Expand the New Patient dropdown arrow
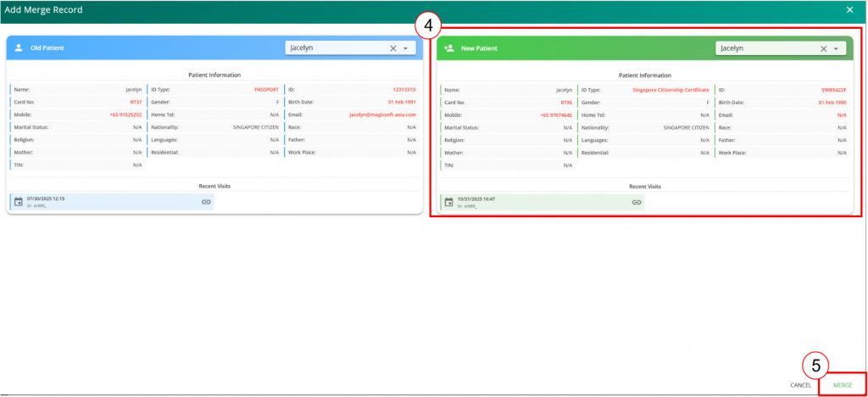 tap(836, 49)
